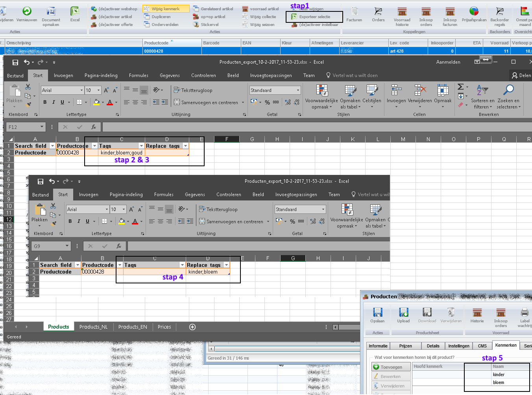Click the Zoeken en selecteren magnifier
Image resolution: width=532 pixels, height=395 pixels.
[x=508, y=90]
